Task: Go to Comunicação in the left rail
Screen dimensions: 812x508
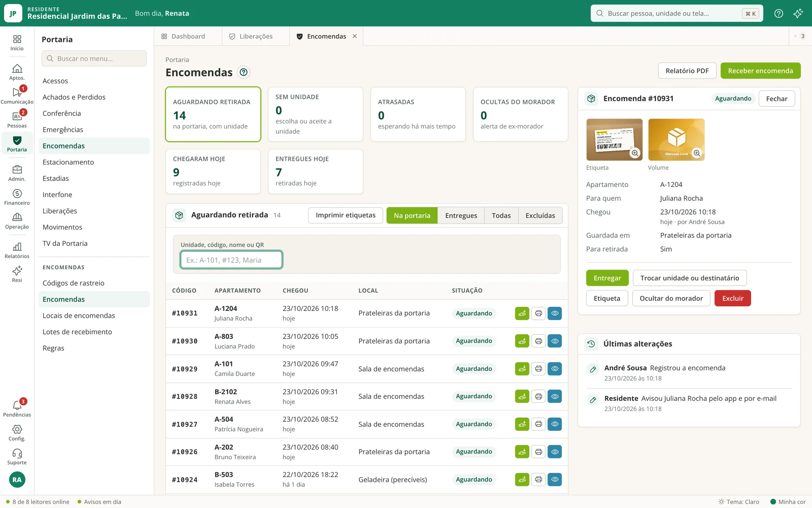Action: (x=17, y=96)
